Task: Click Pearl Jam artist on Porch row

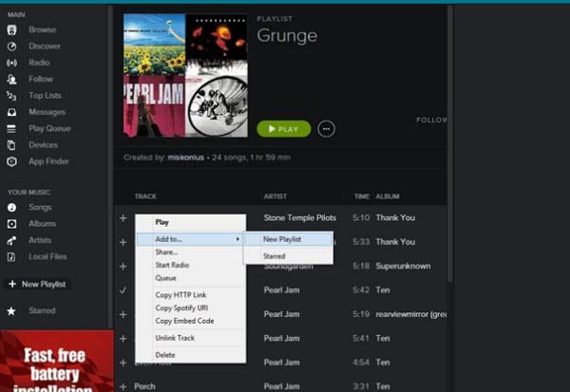Action: (x=282, y=386)
